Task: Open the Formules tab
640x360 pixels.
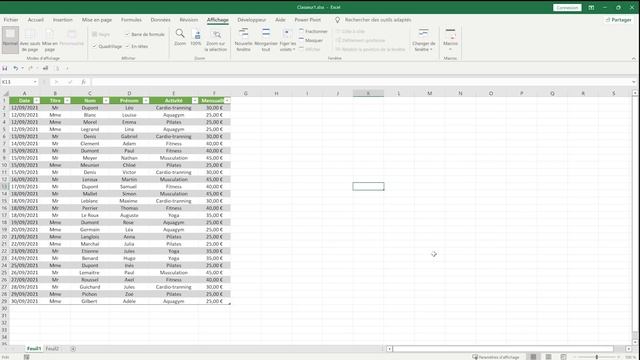Action: click(131, 20)
